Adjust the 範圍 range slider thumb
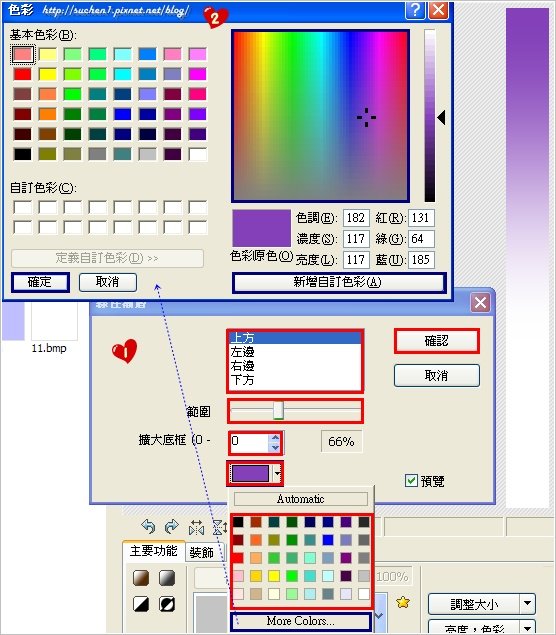The width and height of the screenshot is (556, 635). pyautogui.click(x=278, y=411)
